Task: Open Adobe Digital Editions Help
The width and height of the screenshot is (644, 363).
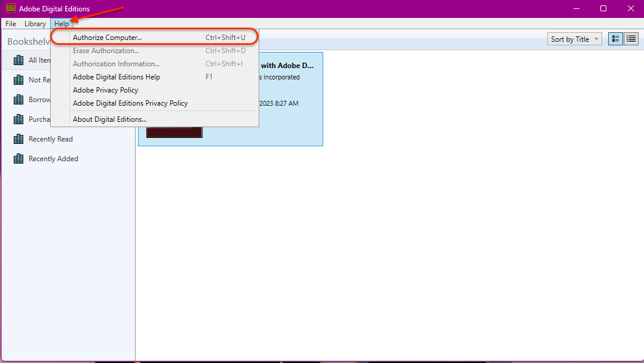Action: [154, 77]
